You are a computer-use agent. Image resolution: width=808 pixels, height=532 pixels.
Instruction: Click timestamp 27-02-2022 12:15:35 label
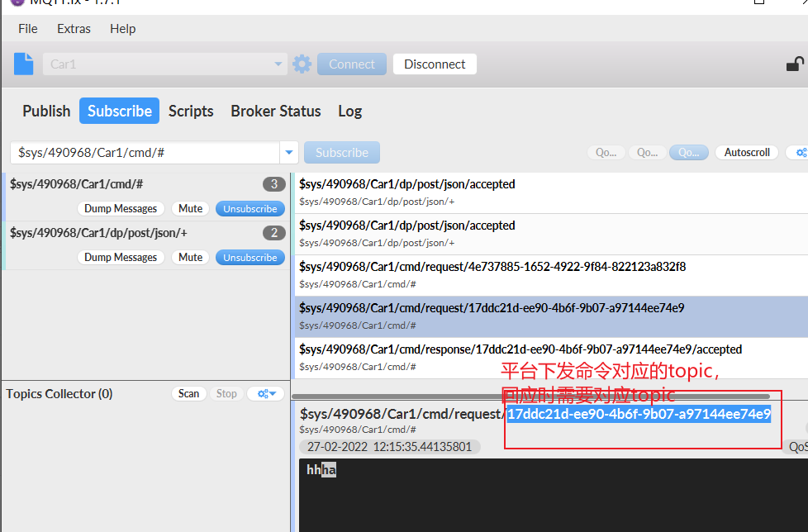click(x=390, y=447)
